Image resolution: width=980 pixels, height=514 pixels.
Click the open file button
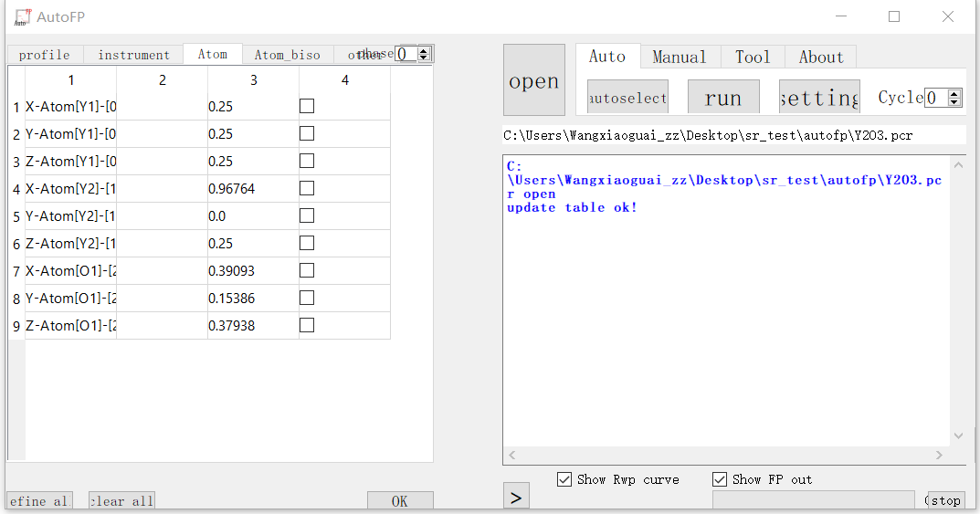(533, 80)
